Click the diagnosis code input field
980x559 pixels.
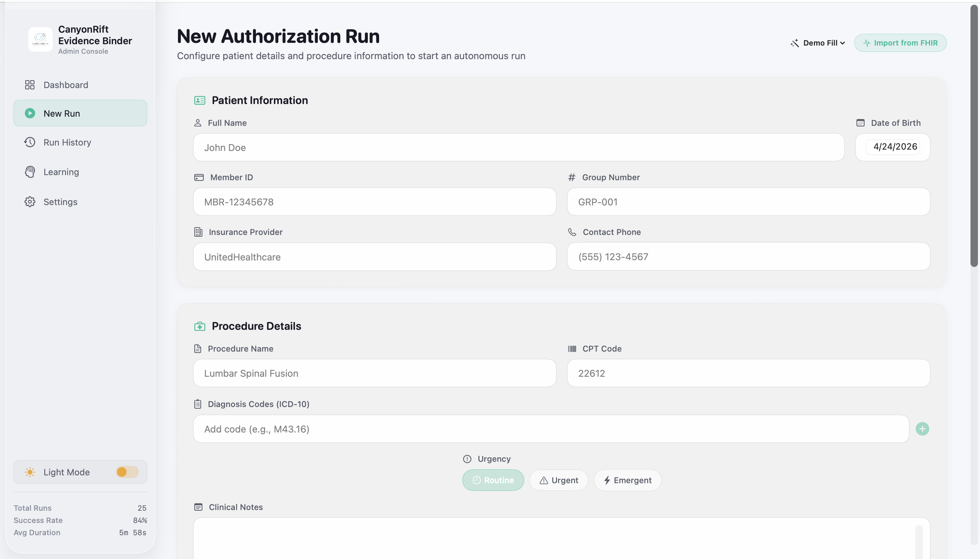pyautogui.click(x=551, y=429)
